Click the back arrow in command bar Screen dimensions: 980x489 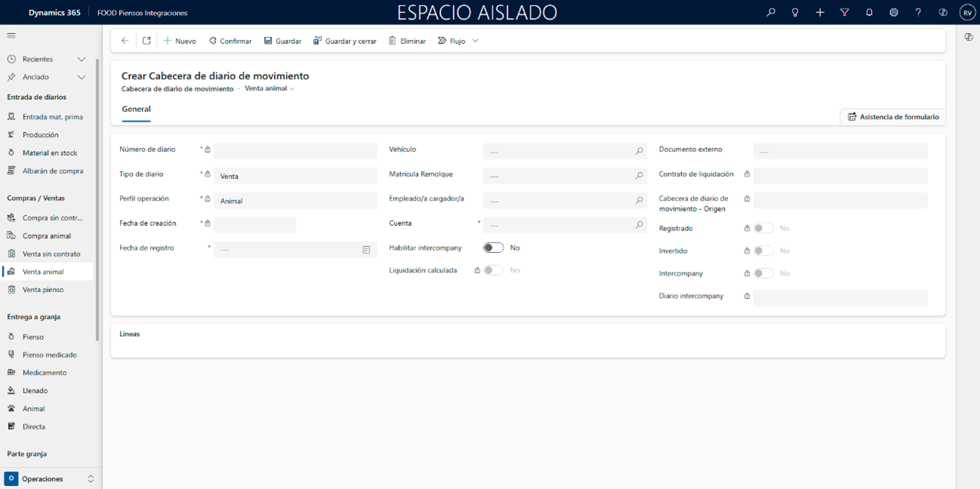(125, 41)
